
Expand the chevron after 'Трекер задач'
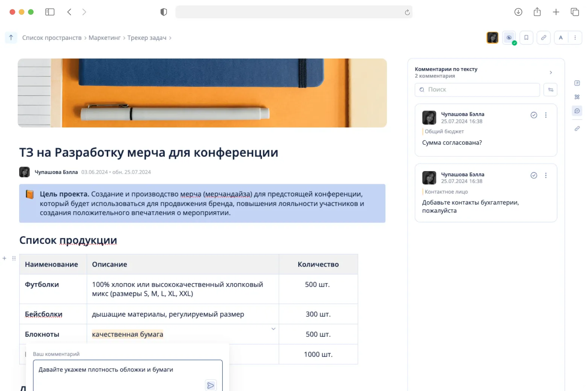170,38
